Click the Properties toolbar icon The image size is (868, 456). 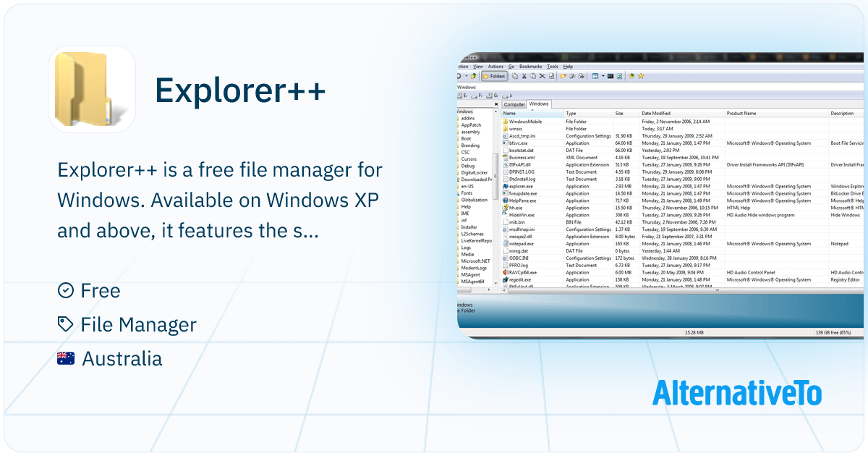coord(552,76)
